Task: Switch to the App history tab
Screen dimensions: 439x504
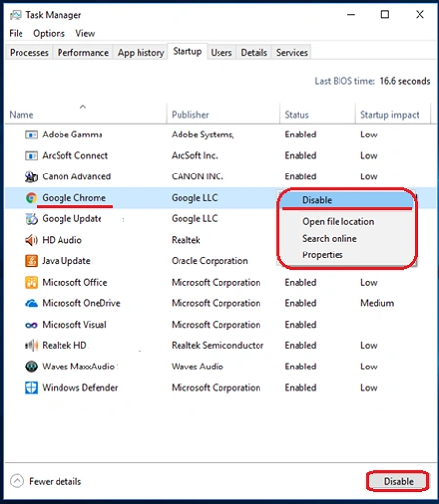Action: tap(140, 53)
